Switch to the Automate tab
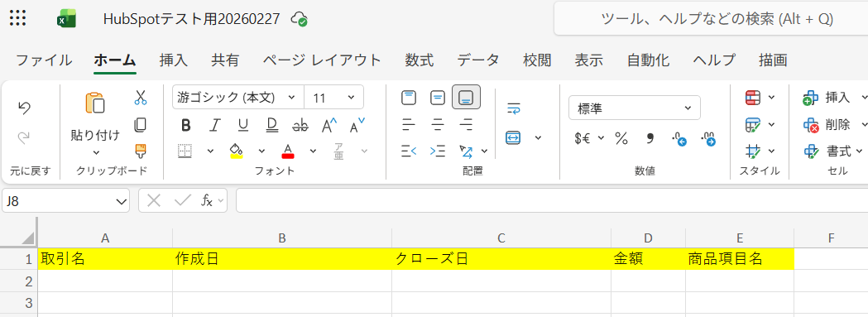868x317 pixels. pyautogui.click(x=648, y=60)
